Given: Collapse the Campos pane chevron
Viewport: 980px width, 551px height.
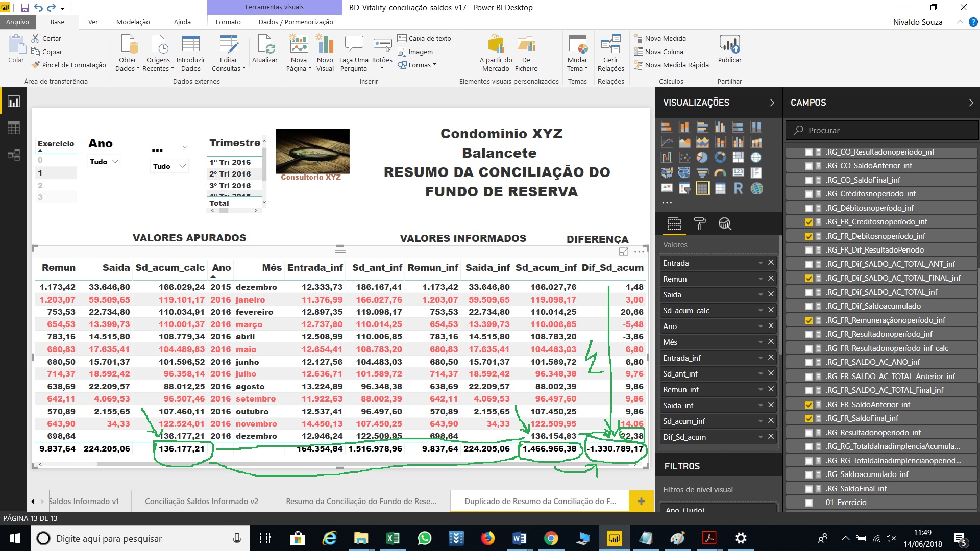Looking at the screenshot, I should click(x=971, y=103).
